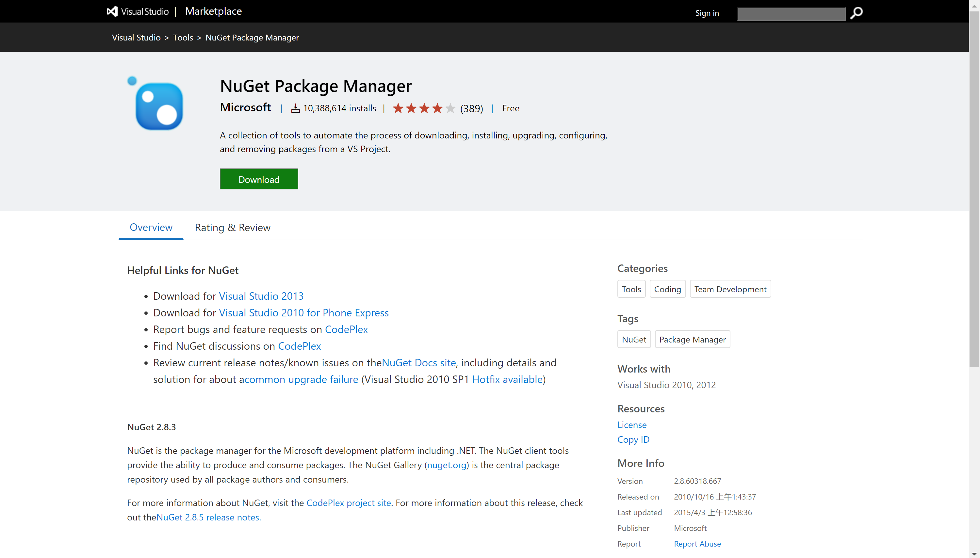Click Marketplace in the top header
Image resolution: width=980 pixels, height=558 pixels.
click(213, 11)
